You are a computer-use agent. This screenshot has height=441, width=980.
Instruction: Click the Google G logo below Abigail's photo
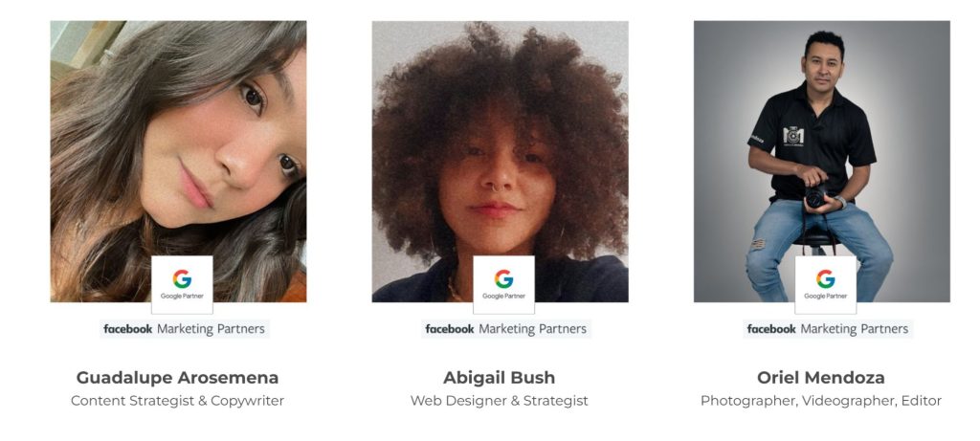(503, 278)
